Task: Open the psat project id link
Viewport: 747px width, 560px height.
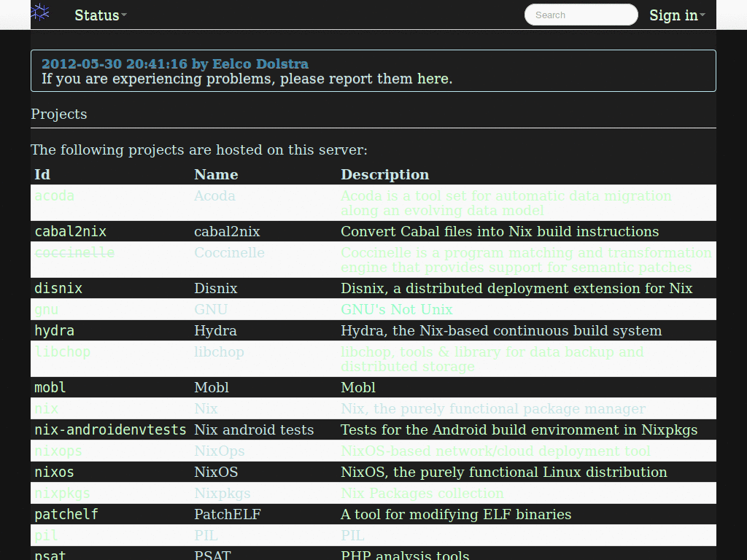Action: point(50,555)
